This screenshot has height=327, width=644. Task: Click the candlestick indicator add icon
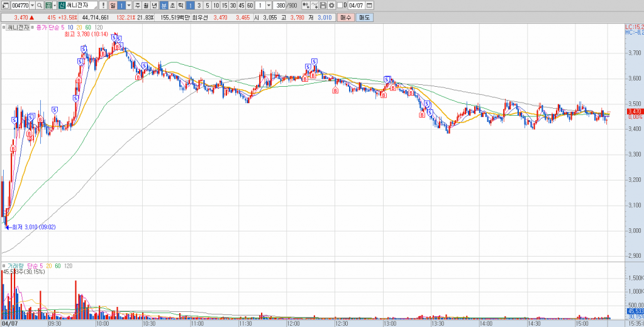pos(306,5)
